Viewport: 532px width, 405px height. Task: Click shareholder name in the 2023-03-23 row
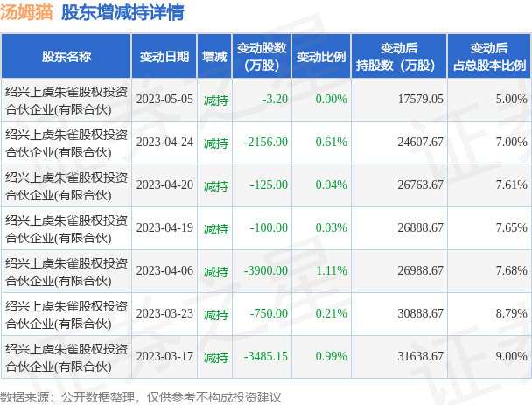point(66,316)
